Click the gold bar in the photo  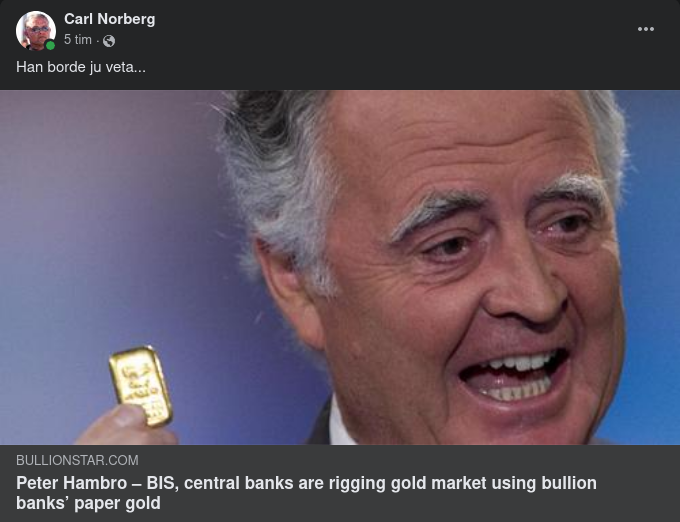(141, 385)
